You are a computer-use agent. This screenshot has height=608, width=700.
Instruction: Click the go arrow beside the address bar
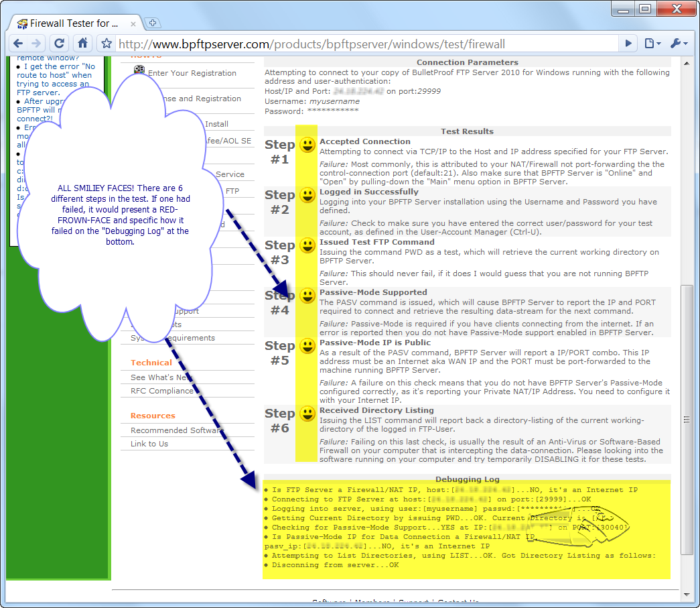click(x=628, y=44)
